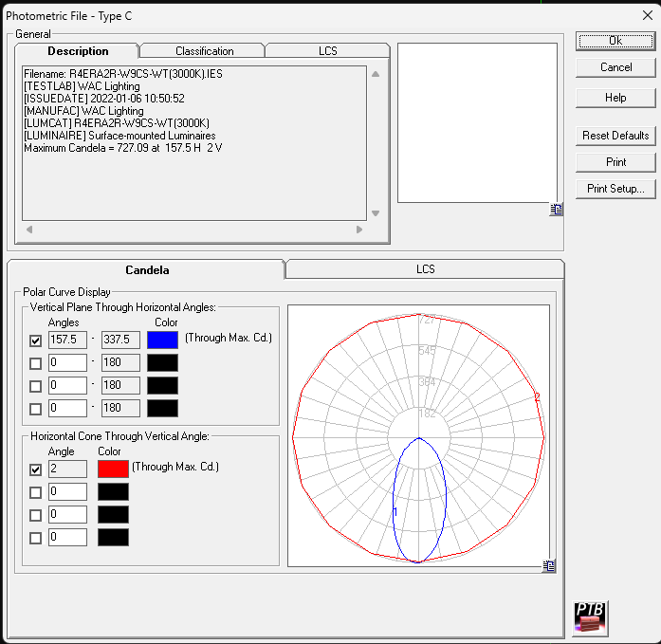Click the description scroll left arrow
This screenshot has height=644, width=661.
click(28, 230)
